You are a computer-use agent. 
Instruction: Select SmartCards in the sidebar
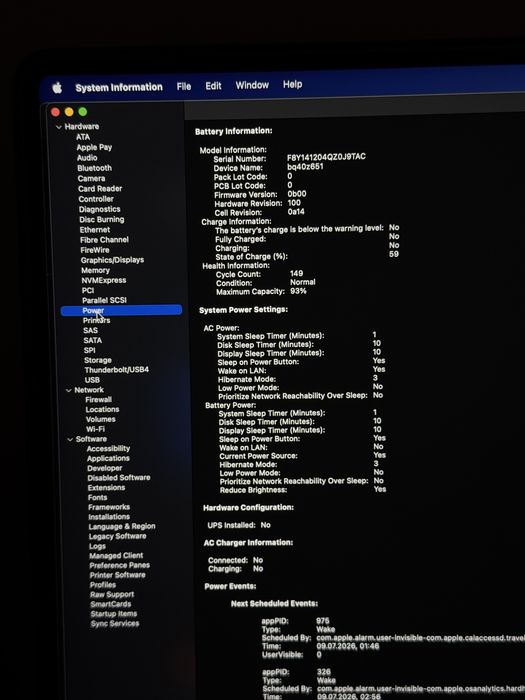tap(111, 604)
